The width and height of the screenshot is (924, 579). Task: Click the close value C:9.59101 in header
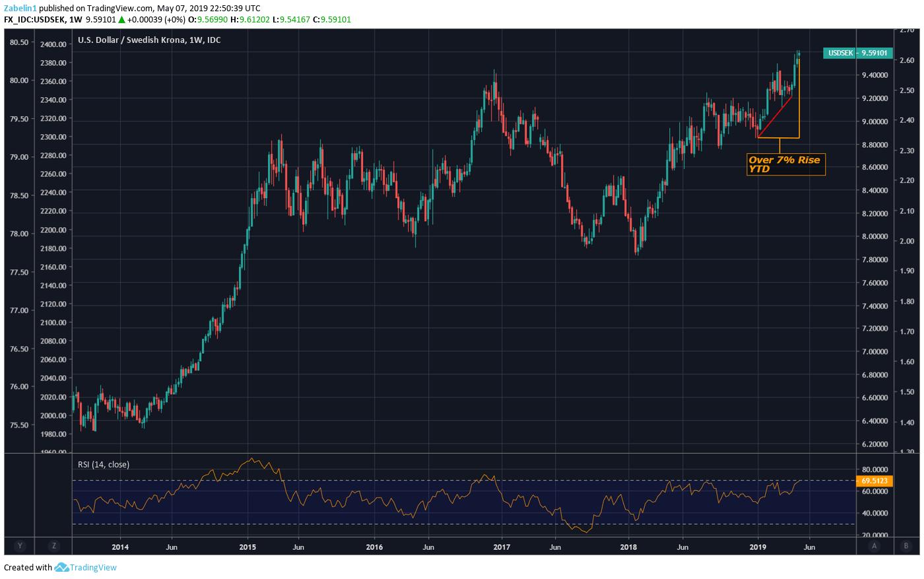[332, 19]
